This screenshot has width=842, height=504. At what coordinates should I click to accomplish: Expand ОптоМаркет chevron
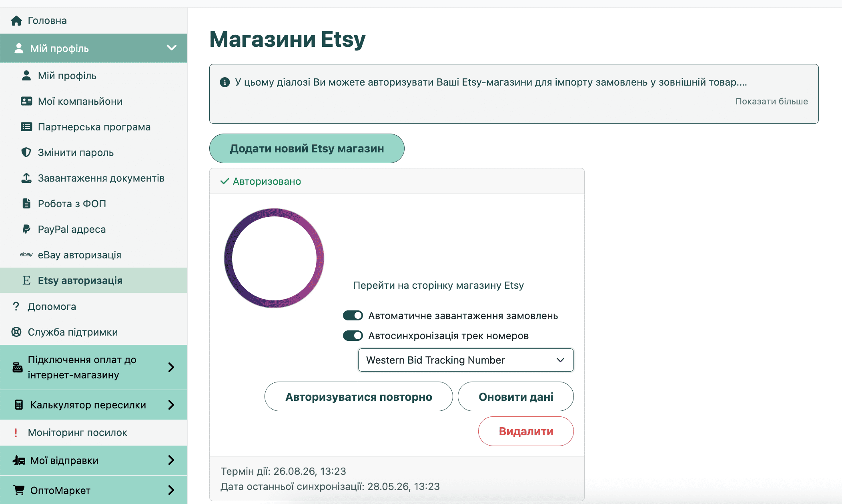tap(171, 490)
